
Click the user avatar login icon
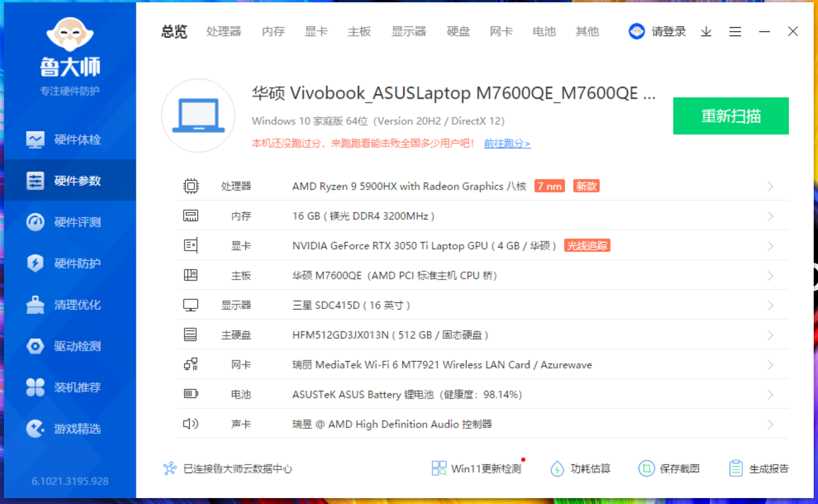pos(637,31)
